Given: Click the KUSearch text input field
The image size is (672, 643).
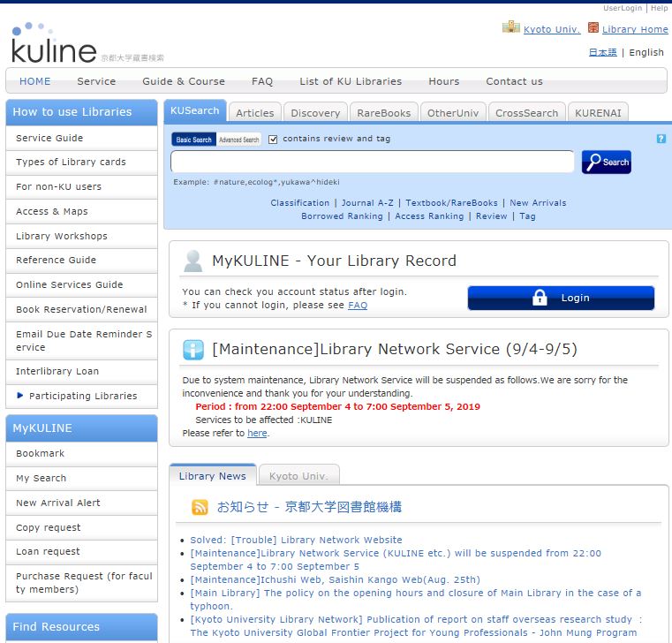Looking at the screenshot, I should tap(372, 162).
